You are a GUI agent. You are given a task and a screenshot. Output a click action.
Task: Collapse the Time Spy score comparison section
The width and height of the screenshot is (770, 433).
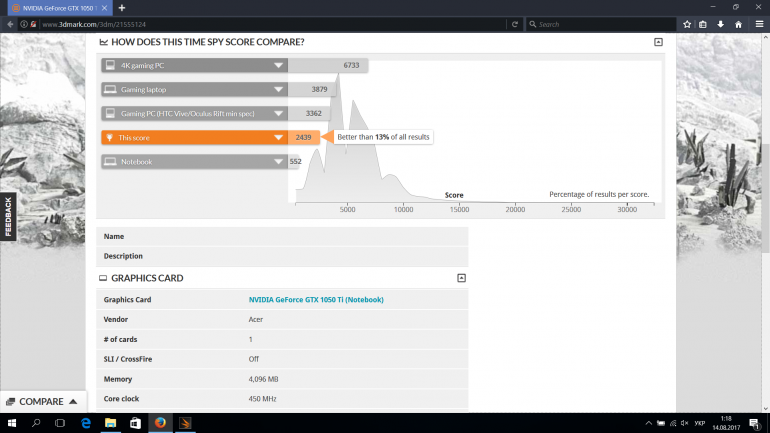[x=658, y=42]
